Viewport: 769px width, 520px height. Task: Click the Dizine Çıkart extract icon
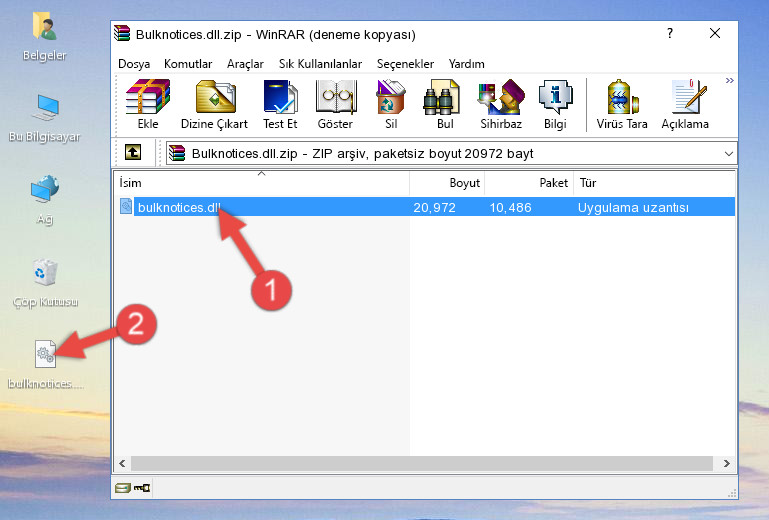coord(214,104)
